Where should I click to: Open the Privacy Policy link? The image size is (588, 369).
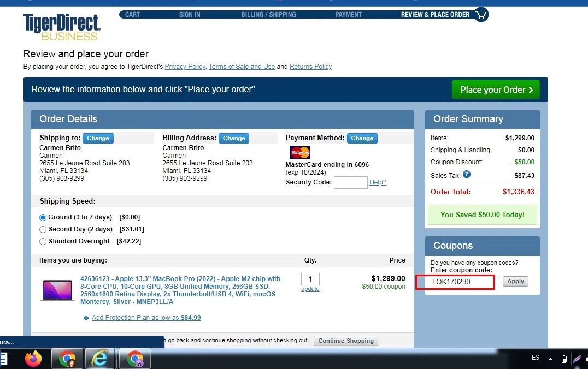(x=185, y=66)
